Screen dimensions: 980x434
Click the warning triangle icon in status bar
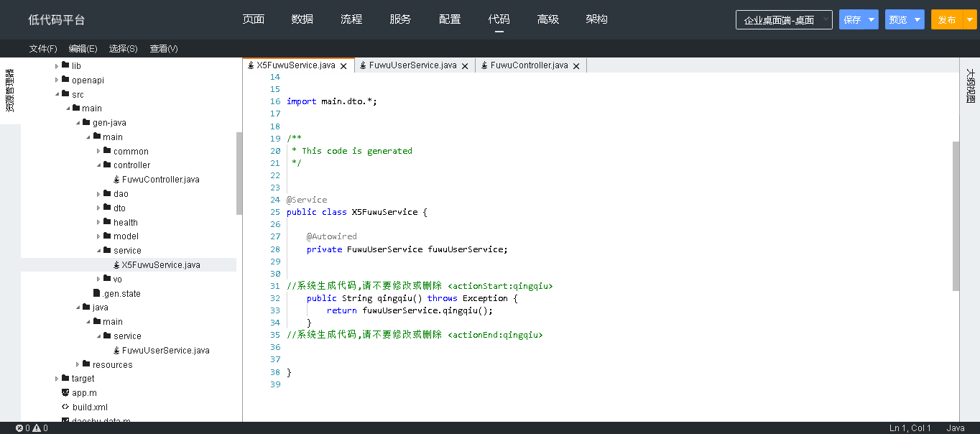(37, 428)
